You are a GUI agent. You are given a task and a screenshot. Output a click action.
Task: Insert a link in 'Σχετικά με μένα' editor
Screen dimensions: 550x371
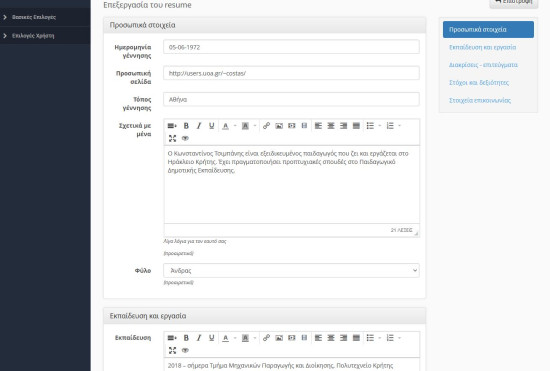click(x=266, y=126)
